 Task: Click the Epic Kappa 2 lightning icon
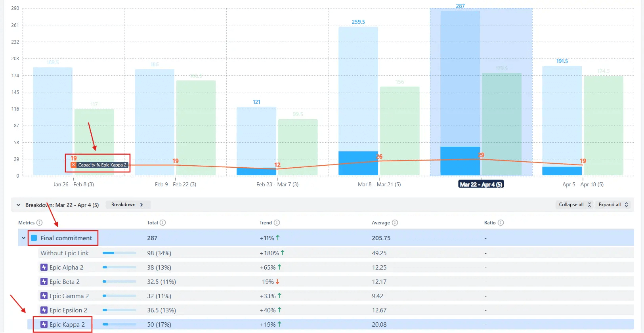pos(44,325)
